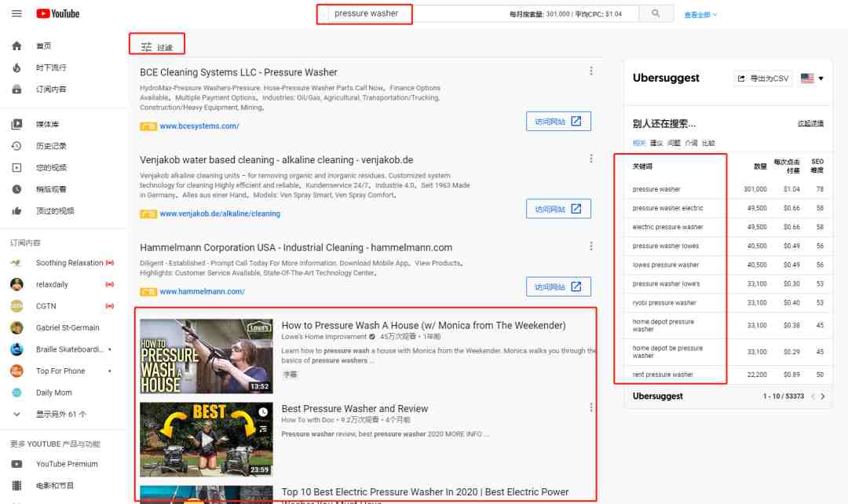Expand the US flag country dropdown
The image size is (848, 504).
(x=813, y=79)
